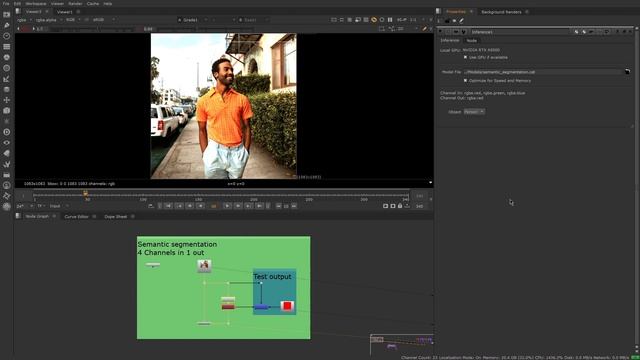This screenshot has height=360, width=640.
Task: Open the Object dropdown set to Person
Action: pos(474,111)
